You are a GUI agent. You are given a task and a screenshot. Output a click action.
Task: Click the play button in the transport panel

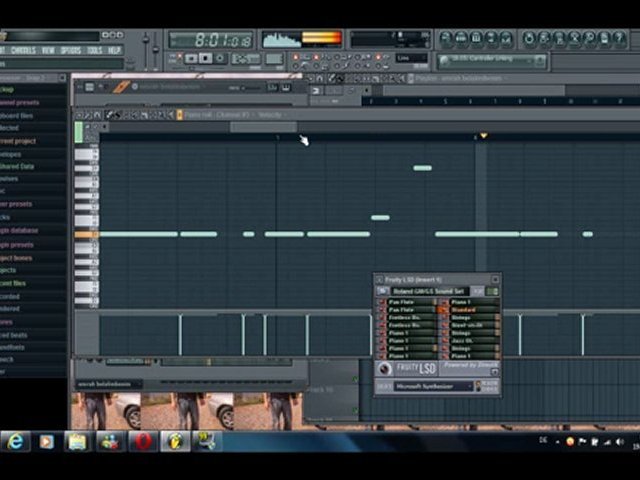coord(190,59)
